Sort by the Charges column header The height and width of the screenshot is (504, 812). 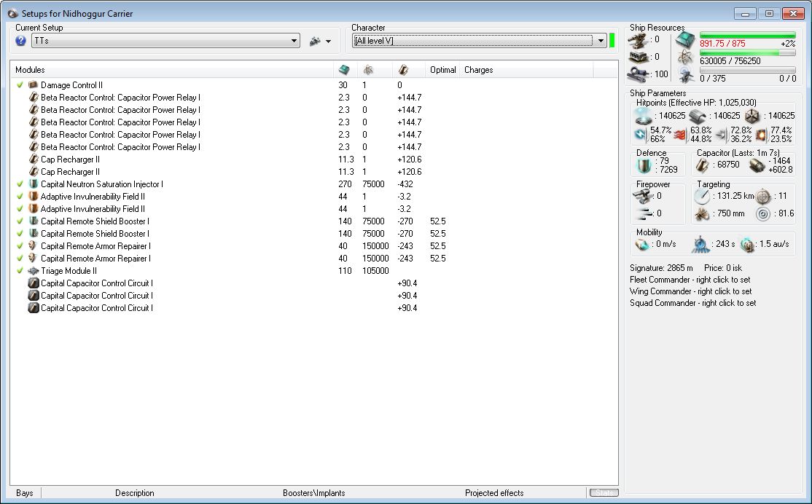pos(478,70)
